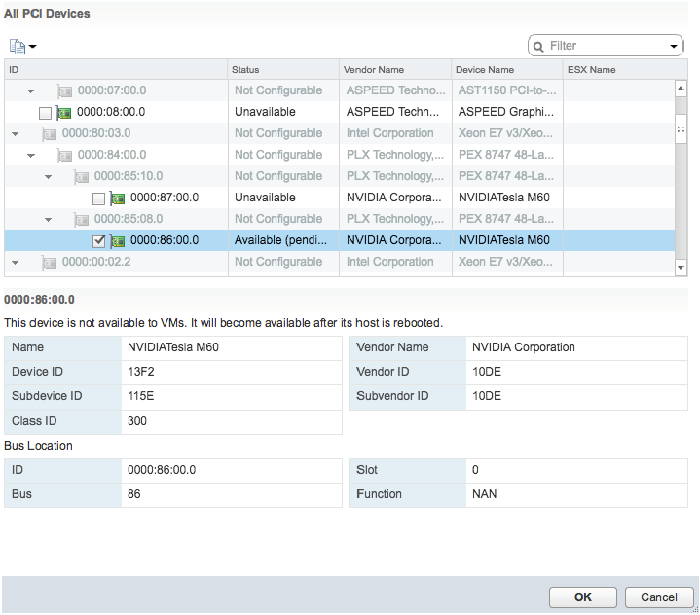Click 'ASPEED Graphi...' device name cell
Image resolution: width=700 pixels, height=615 pixels.
506,112
